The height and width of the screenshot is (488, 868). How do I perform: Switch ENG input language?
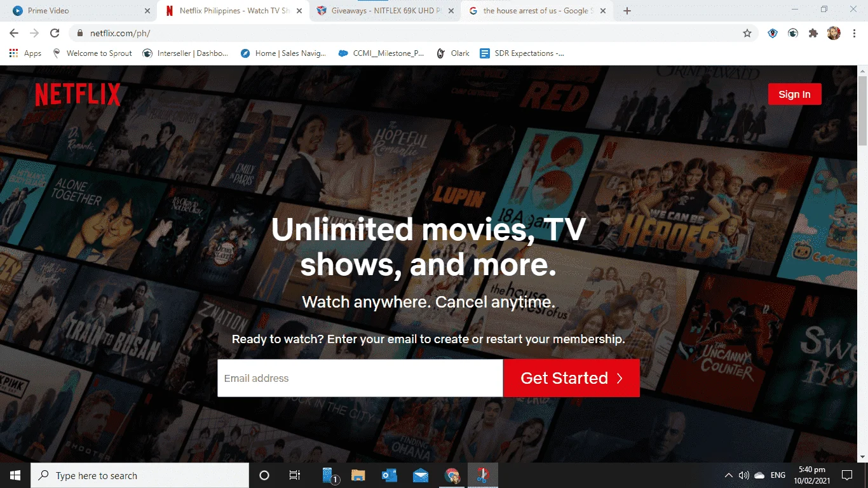(x=778, y=475)
